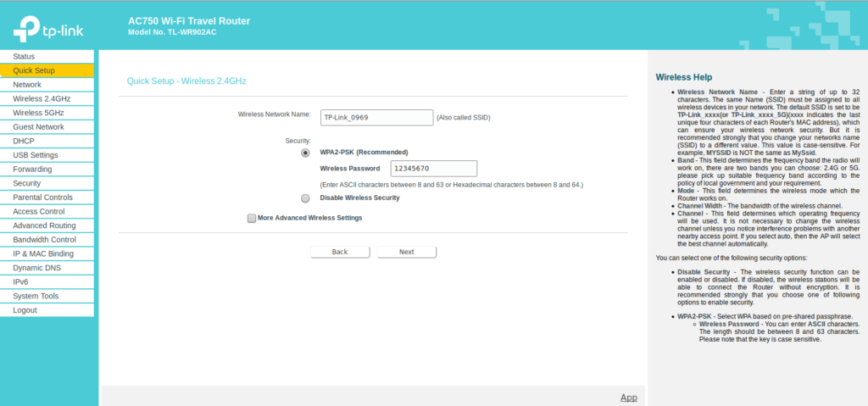Open the Network menu item
The width and height of the screenshot is (868, 406).
click(27, 85)
